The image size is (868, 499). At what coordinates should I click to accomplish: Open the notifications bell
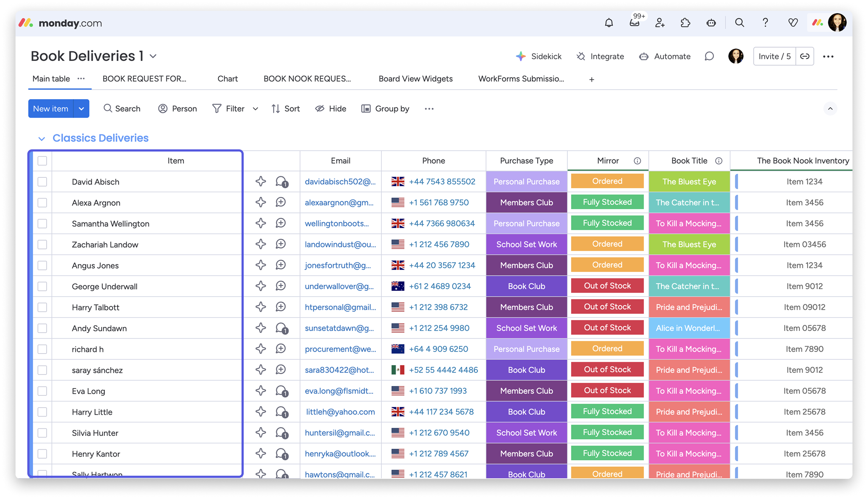click(609, 23)
